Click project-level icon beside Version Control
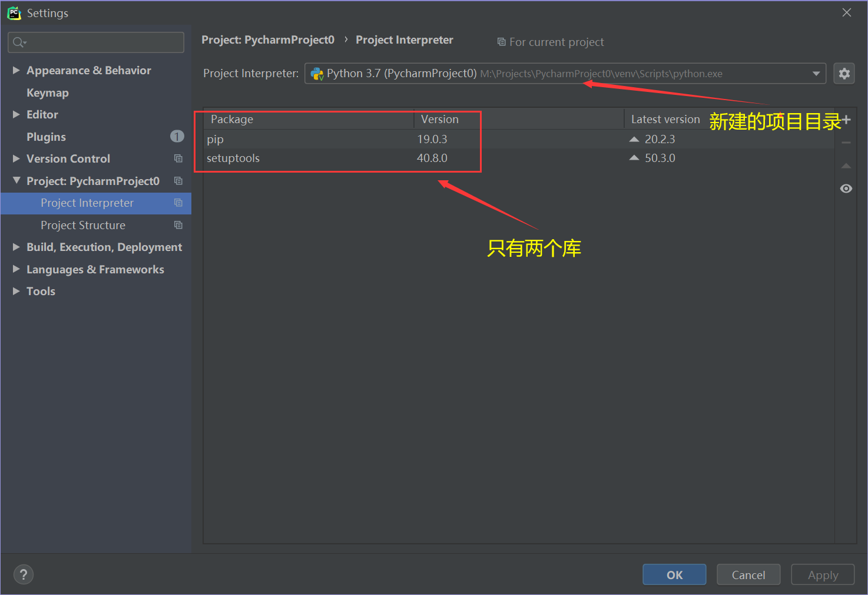The width and height of the screenshot is (868, 595). (178, 158)
